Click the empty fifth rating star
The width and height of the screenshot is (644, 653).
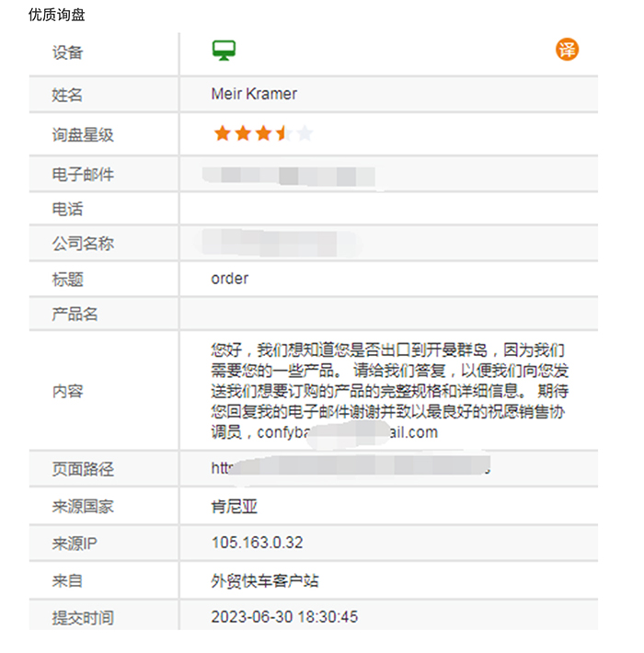305,134
